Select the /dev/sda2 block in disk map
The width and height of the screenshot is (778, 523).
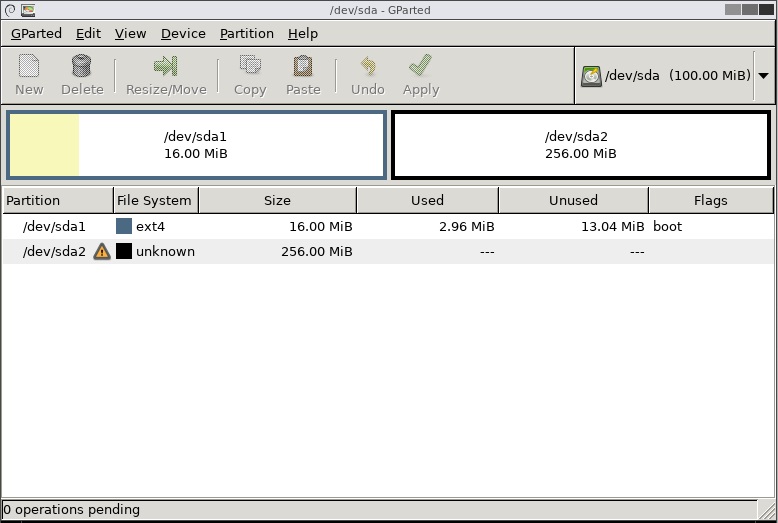(581, 145)
